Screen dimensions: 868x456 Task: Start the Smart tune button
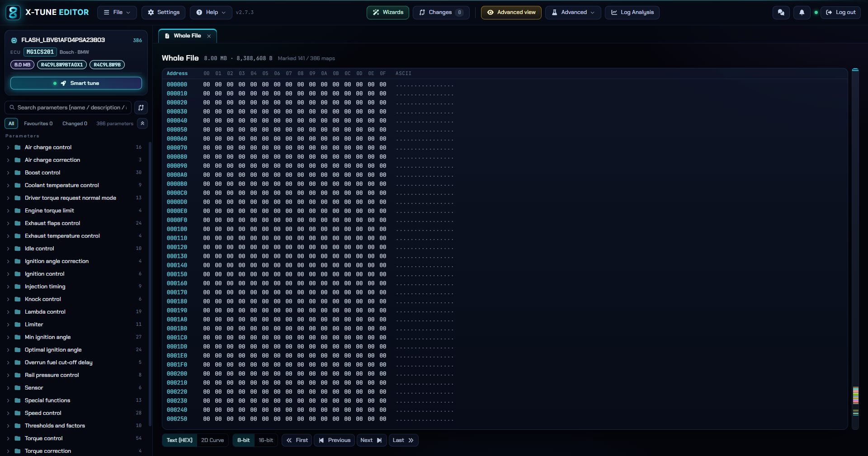click(76, 83)
